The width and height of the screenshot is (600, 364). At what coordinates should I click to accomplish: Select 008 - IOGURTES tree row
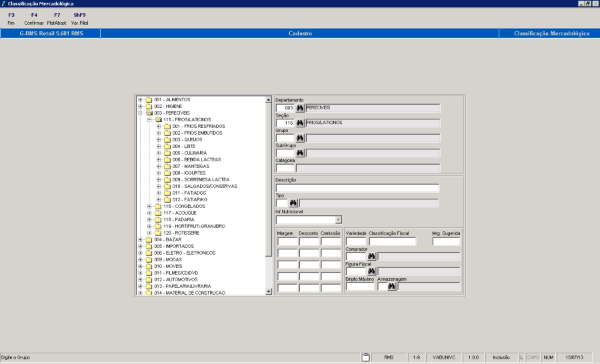(x=189, y=173)
